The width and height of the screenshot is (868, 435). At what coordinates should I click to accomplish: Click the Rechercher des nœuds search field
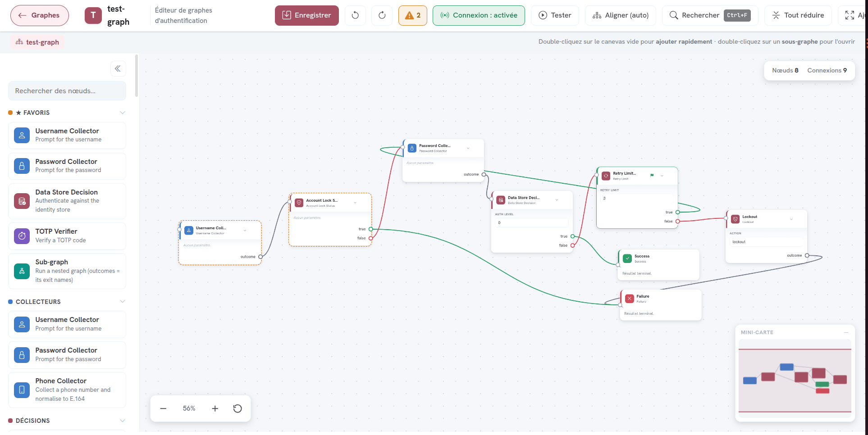pos(67,91)
